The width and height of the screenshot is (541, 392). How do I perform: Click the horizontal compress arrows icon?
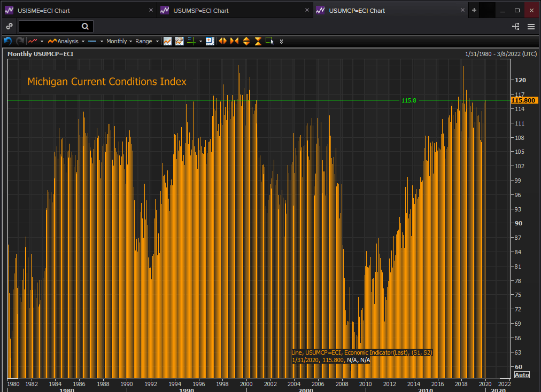point(234,41)
